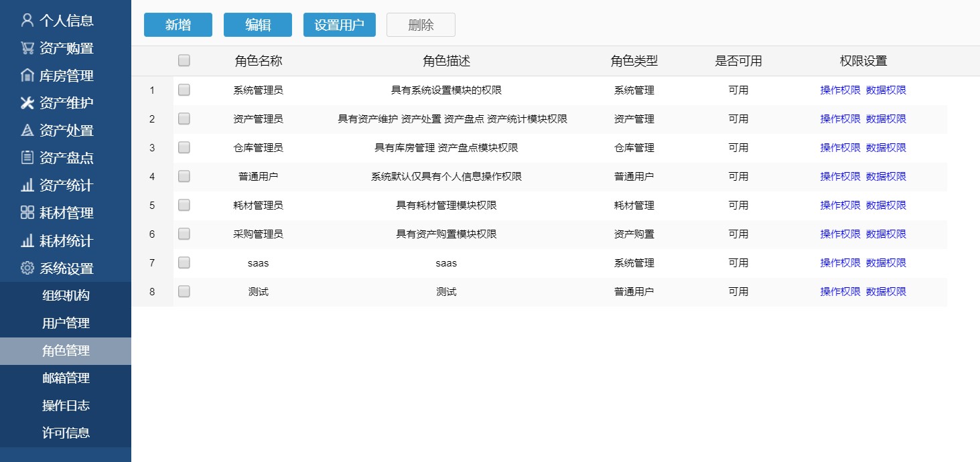Select the description 系统默认仅具有个人信息操作权限
980x462 pixels.
coord(446,177)
